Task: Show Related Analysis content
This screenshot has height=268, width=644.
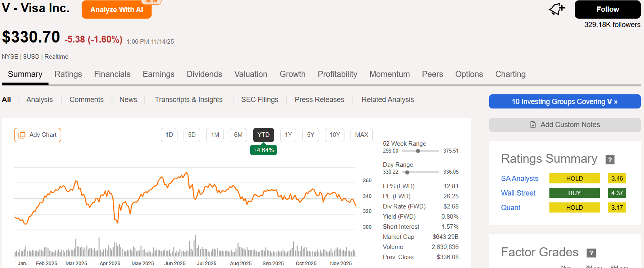Action: click(x=388, y=100)
